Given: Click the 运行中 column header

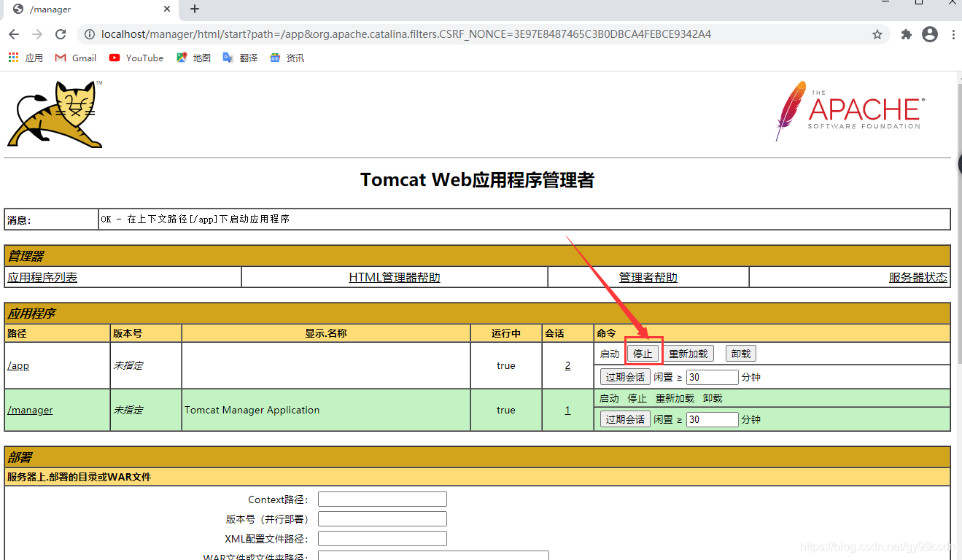Looking at the screenshot, I should 506,333.
